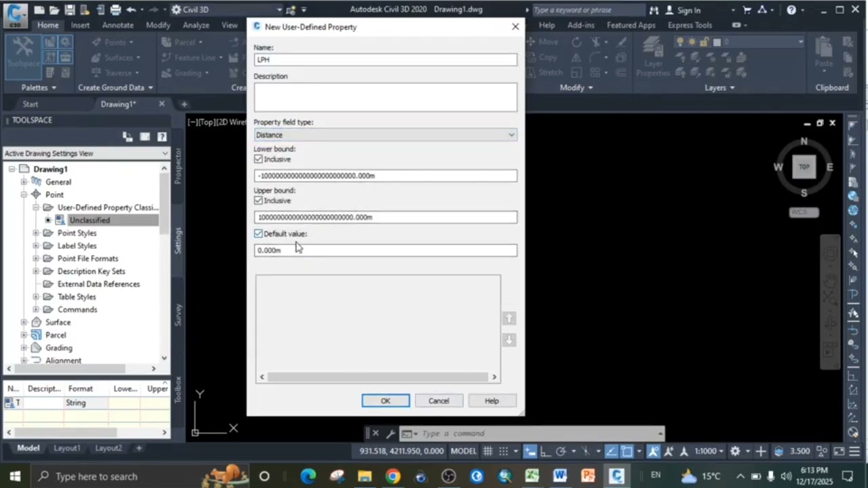The width and height of the screenshot is (868, 488).
Task: Open the annotation scale 1:1000 dropdown
Action: pyautogui.click(x=709, y=451)
